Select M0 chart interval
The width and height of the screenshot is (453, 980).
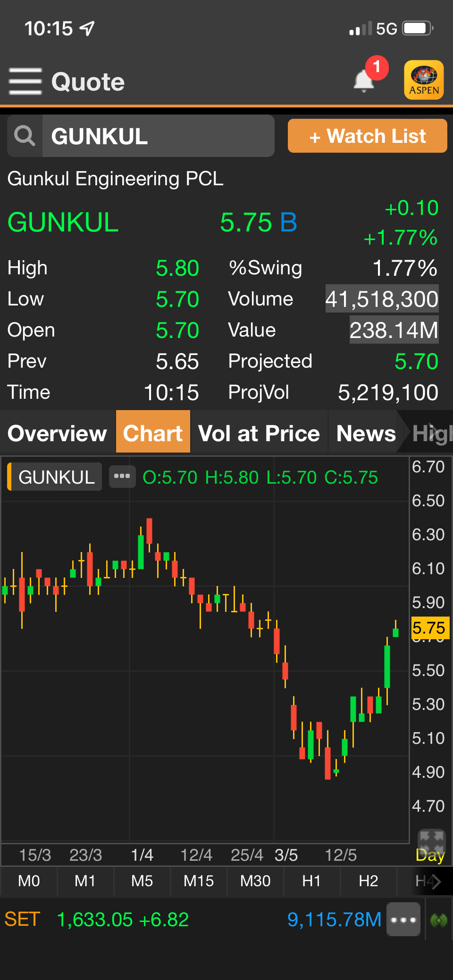click(x=29, y=881)
